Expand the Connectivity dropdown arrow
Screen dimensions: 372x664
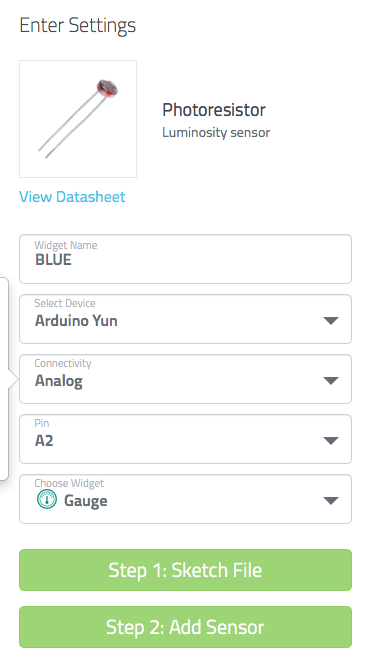(x=331, y=381)
